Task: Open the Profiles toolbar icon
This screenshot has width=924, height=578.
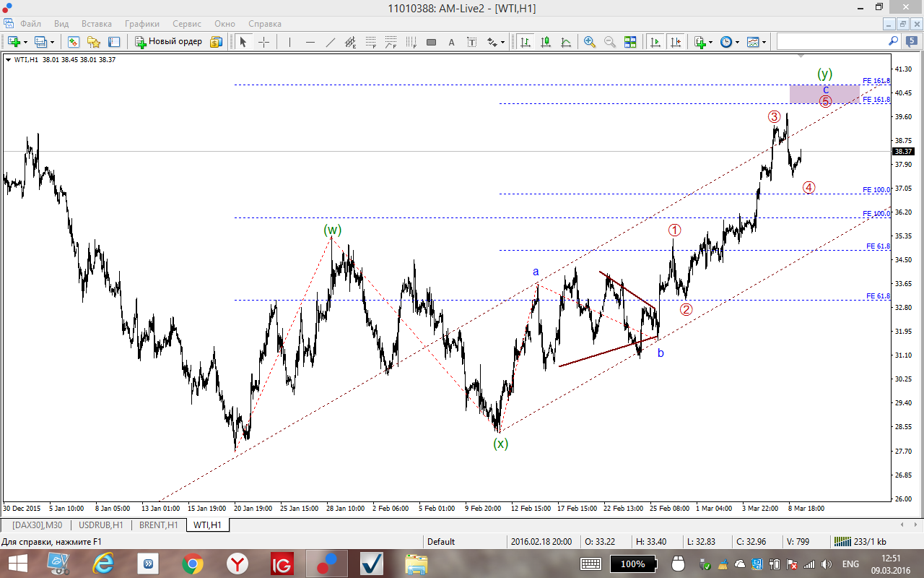Action: [40, 42]
